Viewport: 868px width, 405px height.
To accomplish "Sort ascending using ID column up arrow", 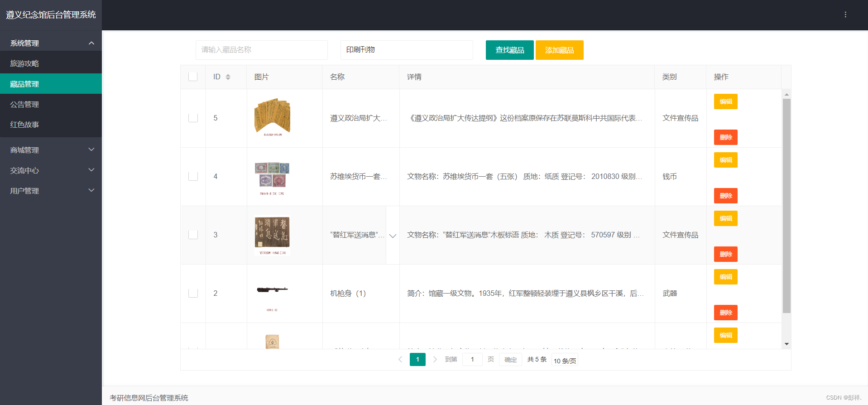I will point(228,75).
